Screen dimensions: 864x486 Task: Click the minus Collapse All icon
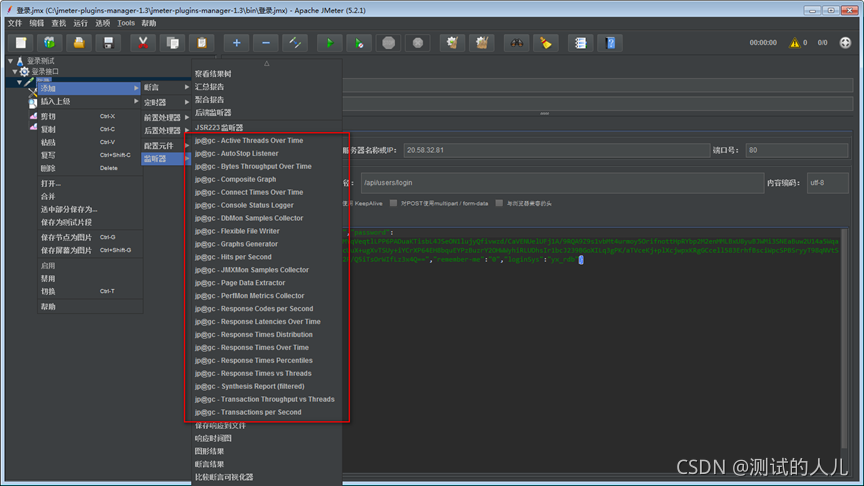[x=266, y=43]
